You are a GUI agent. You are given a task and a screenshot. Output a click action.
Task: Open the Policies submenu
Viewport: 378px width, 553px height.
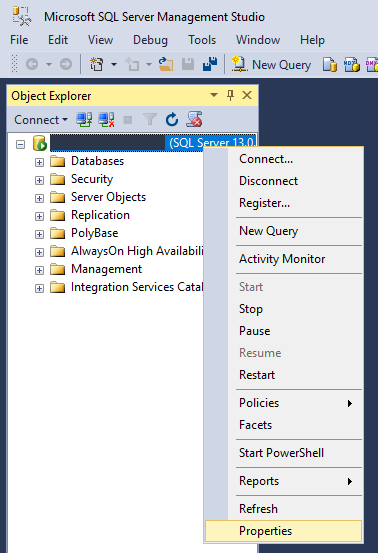coord(284,403)
